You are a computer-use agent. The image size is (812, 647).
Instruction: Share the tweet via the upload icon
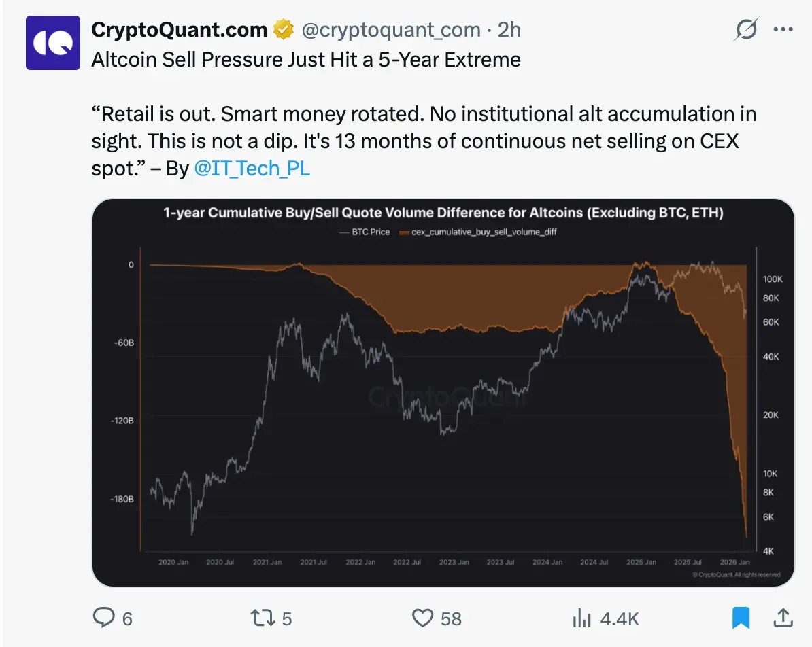pyautogui.click(x=782, y=618)
